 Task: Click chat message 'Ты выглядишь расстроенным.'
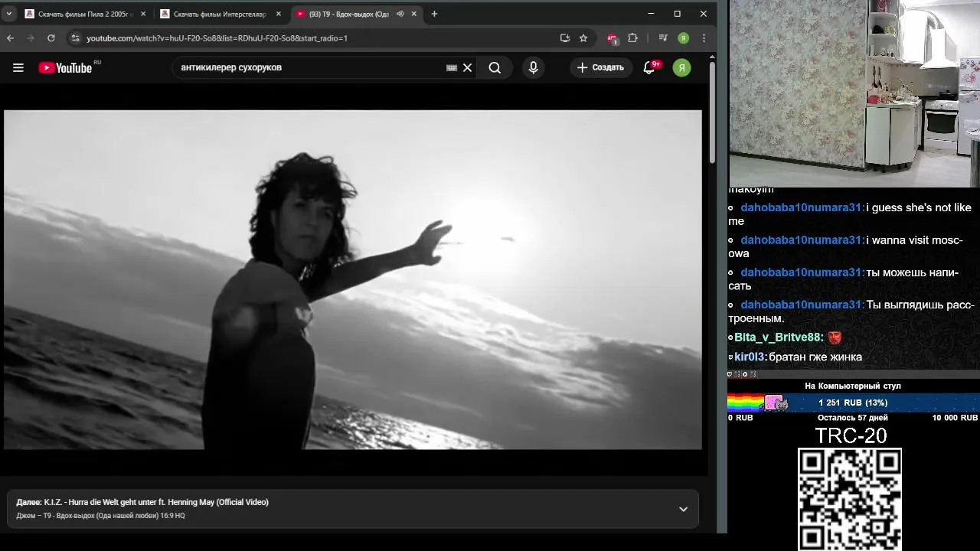click(x=851, y=311)
